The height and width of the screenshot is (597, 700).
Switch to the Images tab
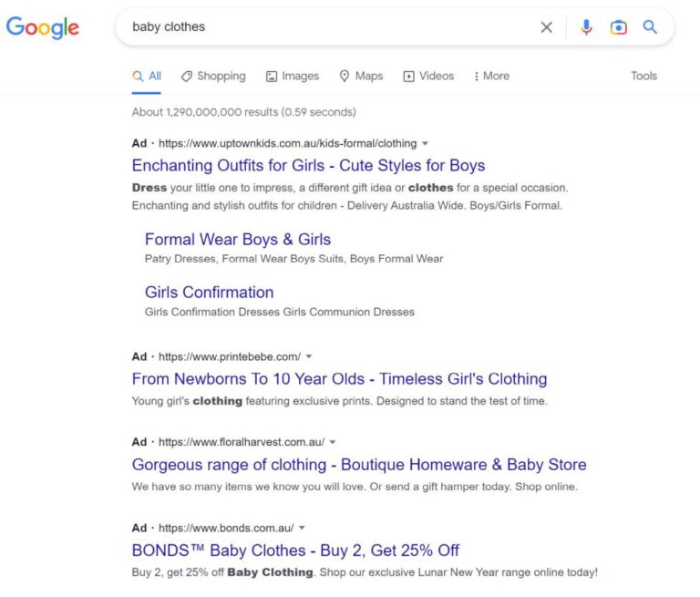coord(293,77)
